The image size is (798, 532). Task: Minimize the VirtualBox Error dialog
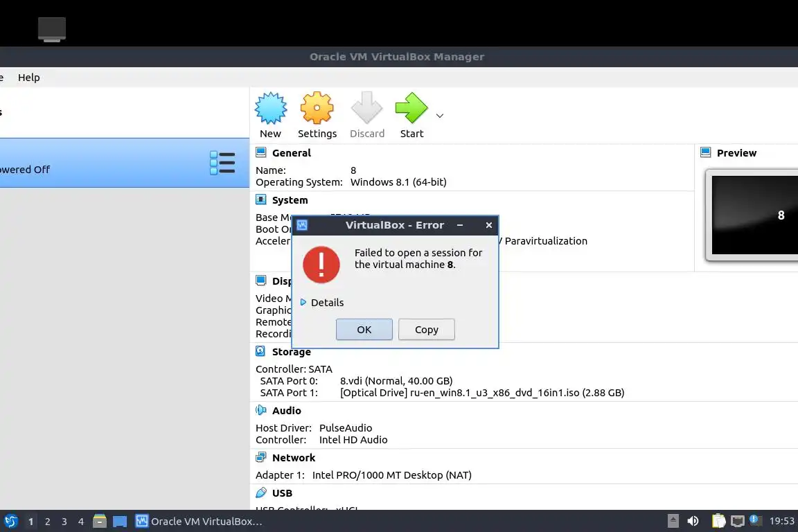[460, 225]
